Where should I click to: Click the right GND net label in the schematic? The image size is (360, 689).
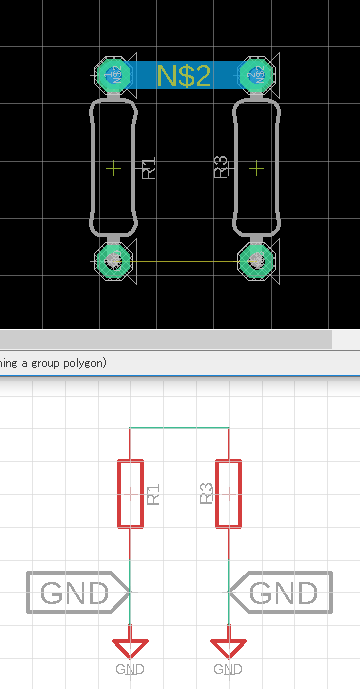click(280, 592)
